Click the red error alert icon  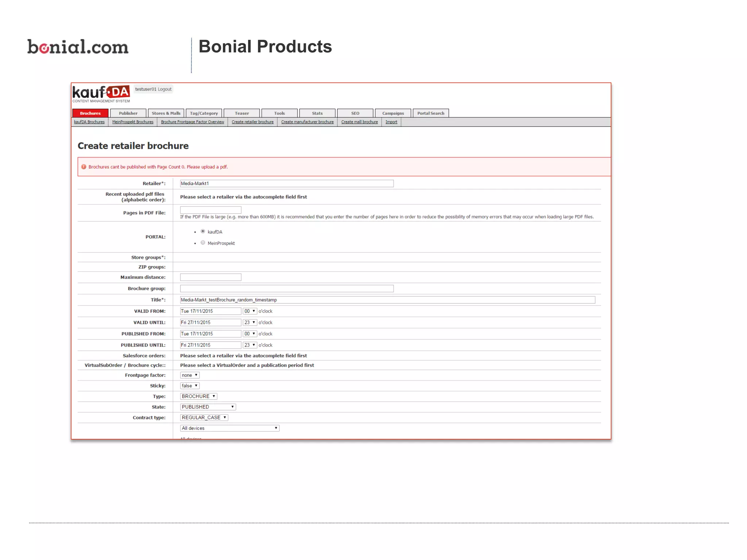click(84, 167)
